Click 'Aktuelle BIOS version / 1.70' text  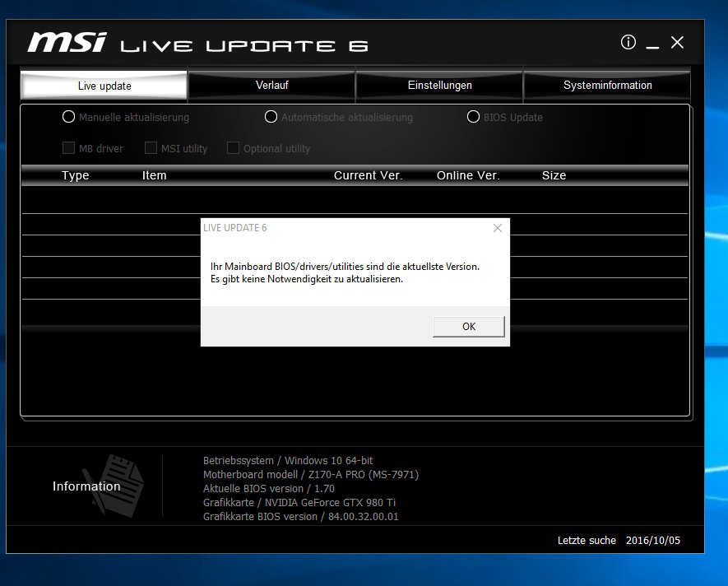click(269, 488)
